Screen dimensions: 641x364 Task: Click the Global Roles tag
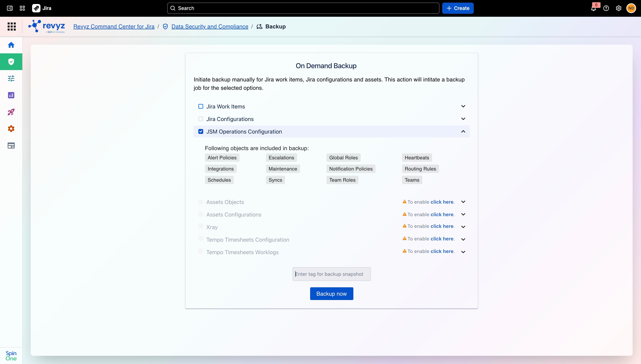coord(343,157)
